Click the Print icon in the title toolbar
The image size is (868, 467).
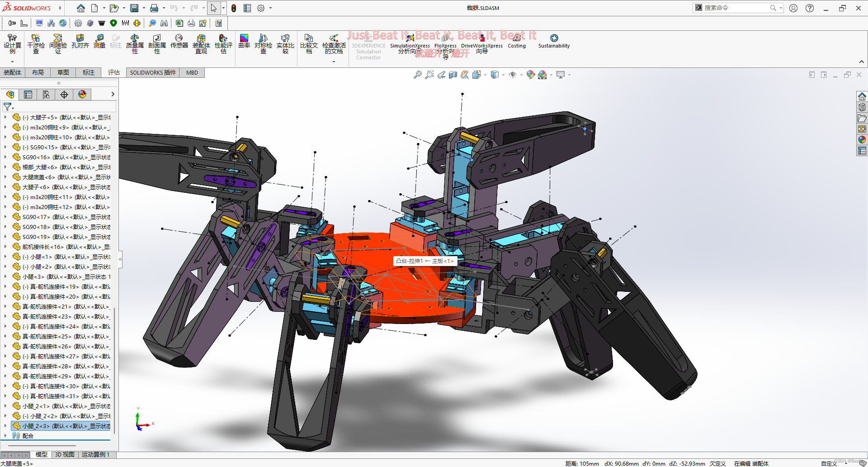(x=154, y=8)
